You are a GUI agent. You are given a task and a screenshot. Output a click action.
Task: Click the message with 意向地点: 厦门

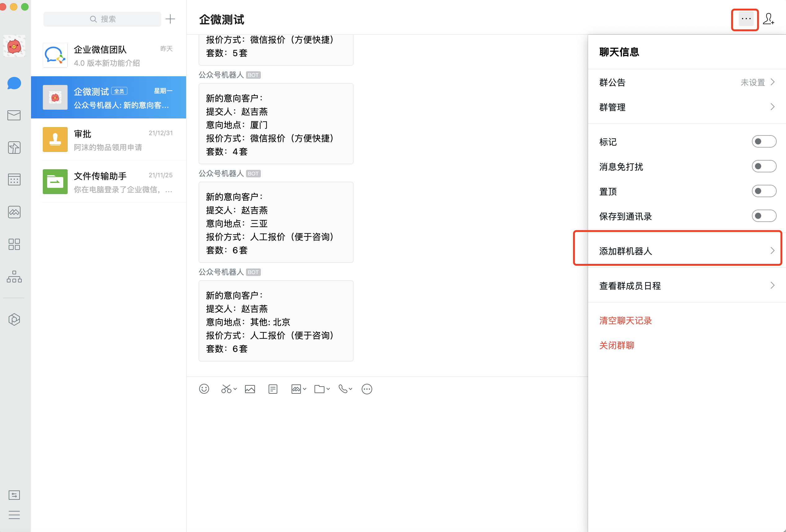pos(276,124)
